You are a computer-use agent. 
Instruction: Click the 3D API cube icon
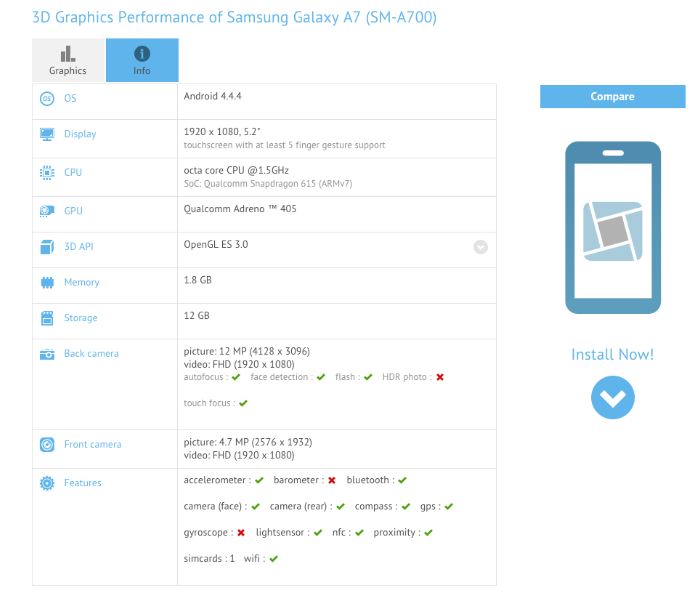coord(46,246)
